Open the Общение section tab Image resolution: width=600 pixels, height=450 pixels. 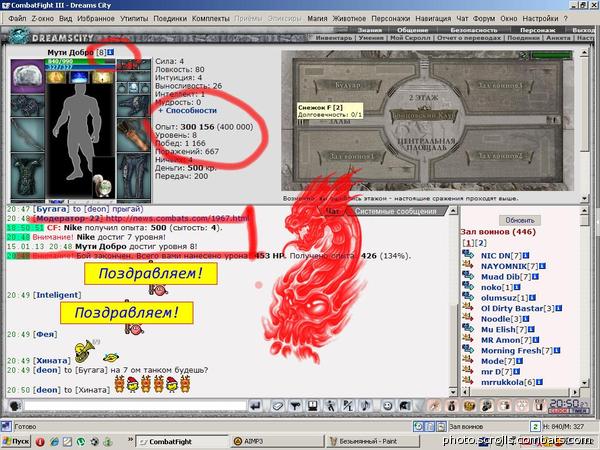pos(412,30)
